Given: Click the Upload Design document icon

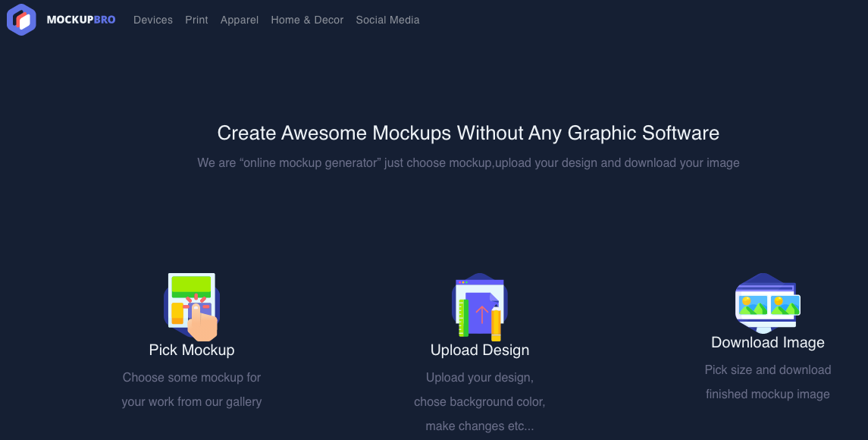Looking at the screenshot, I should click(x=479, y=306).
